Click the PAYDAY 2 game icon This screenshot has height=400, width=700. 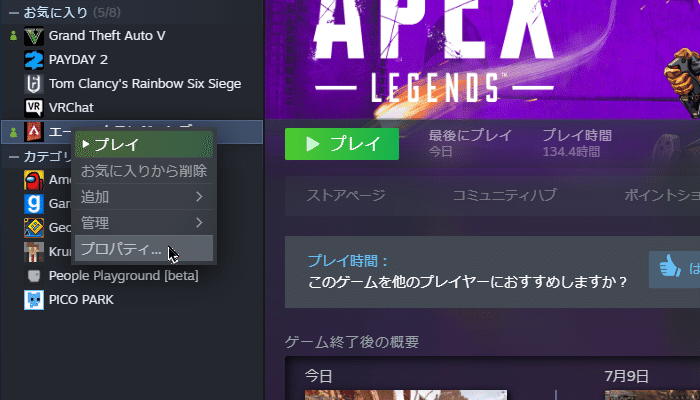click(x=34, y=60)
